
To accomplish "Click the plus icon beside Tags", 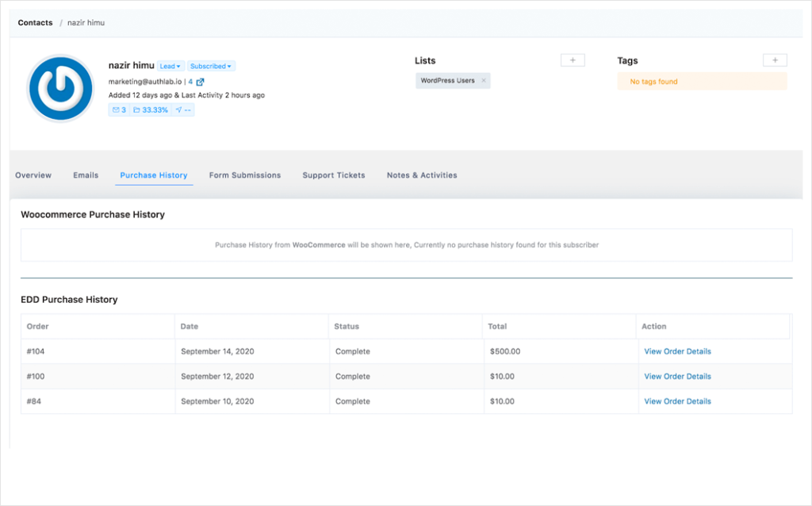I will 775,59.
